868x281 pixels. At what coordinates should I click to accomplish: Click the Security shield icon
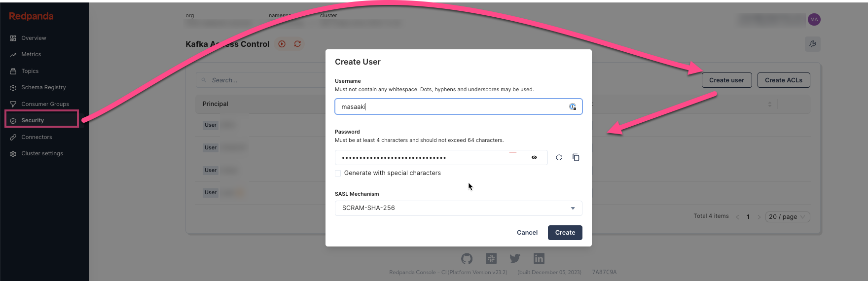(x=13, y=121)
